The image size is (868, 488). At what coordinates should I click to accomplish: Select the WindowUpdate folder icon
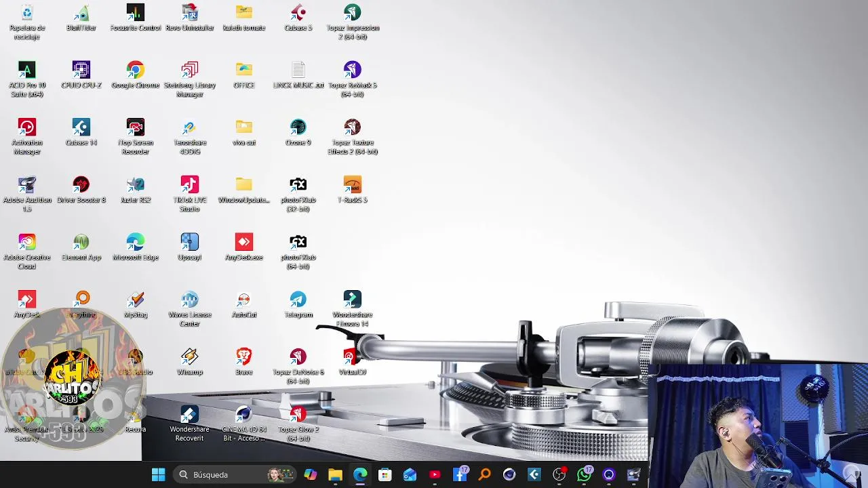coord(244,190)
